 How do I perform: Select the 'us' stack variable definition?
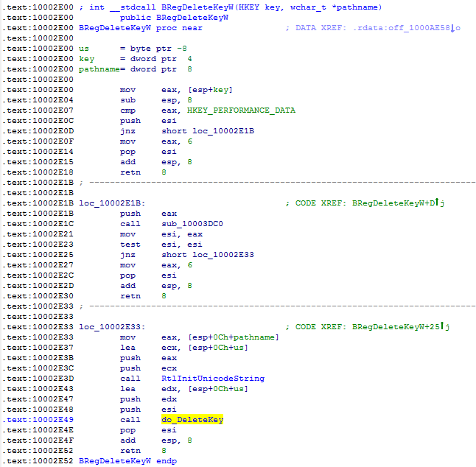(x=133, y=49)
